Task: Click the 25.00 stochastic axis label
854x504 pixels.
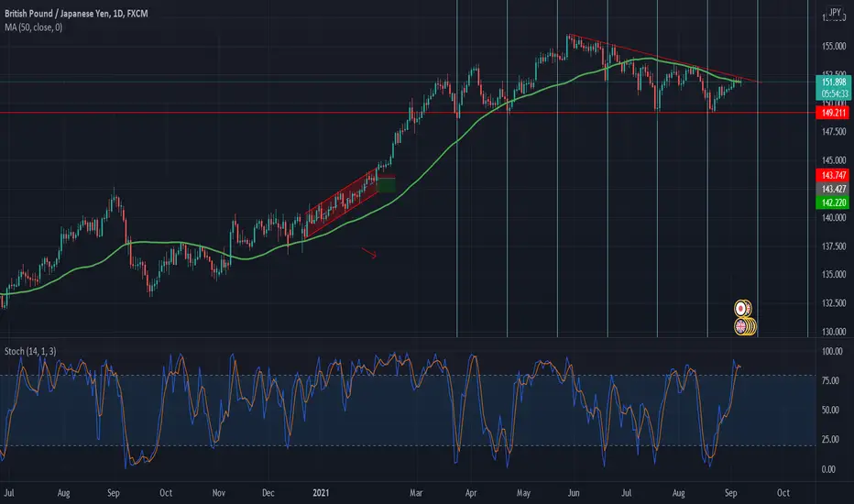Action: [x=830, y=440]
